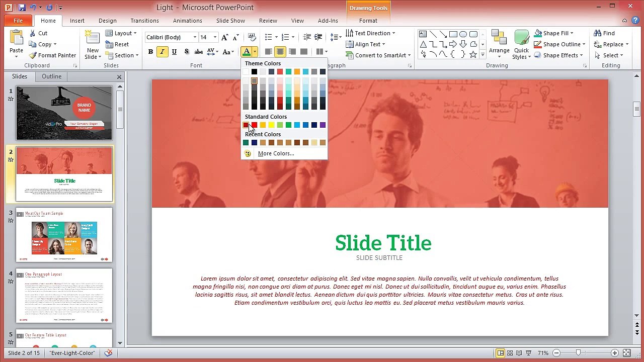
Task: Activate the Format Painter tool
Action: point(52,55)
